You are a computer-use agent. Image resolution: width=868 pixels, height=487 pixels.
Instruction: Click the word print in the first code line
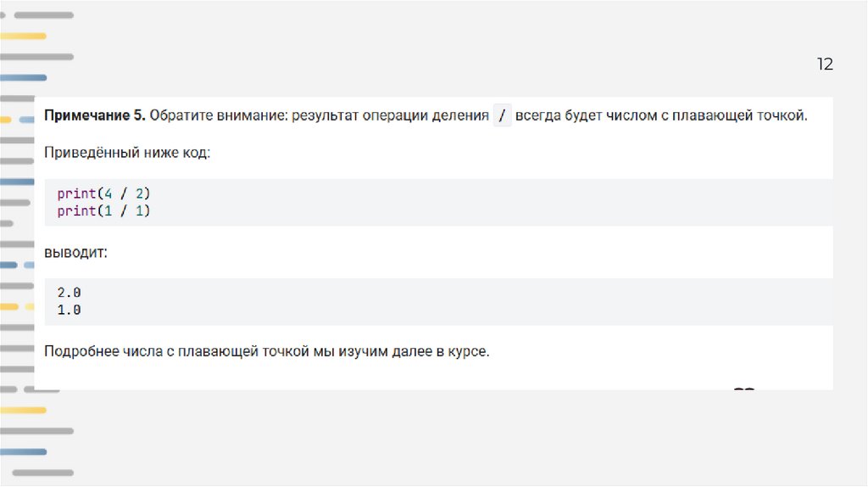tap(76, 193)
